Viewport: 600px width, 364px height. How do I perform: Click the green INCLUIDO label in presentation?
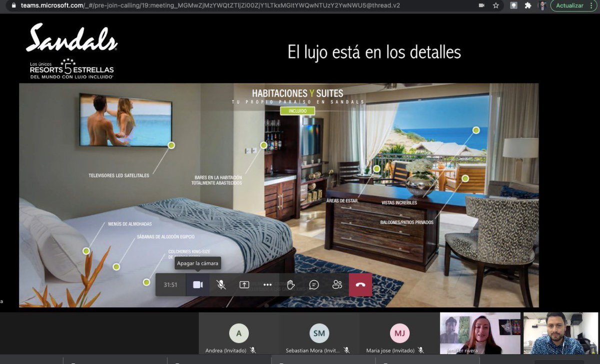point(297,111)
